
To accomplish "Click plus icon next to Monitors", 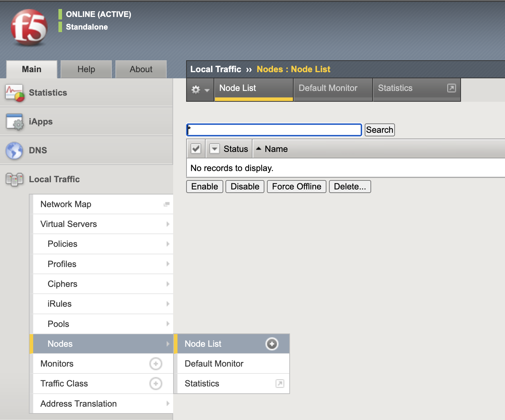I will click(x=155, y=364).
